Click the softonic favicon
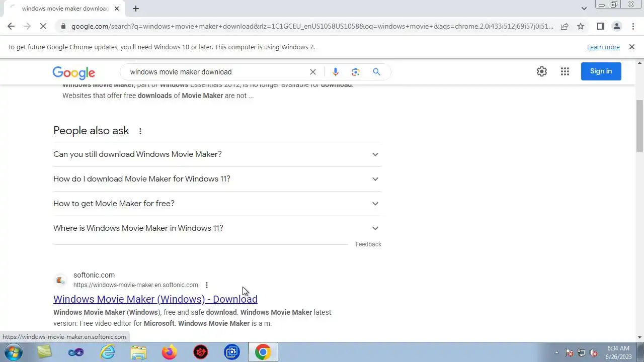This screenshot has width=644, height=362. click(x=60, y=280)
